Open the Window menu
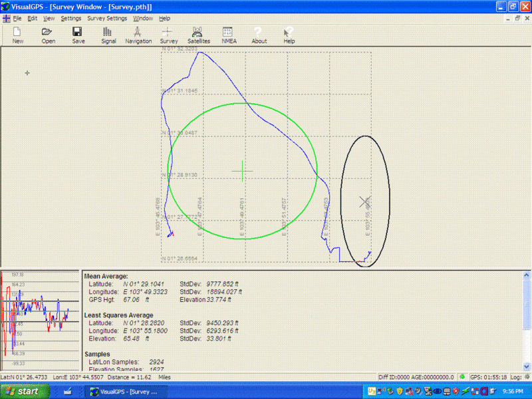The width and height of the screenshot is (532, 399). [143, 19]
